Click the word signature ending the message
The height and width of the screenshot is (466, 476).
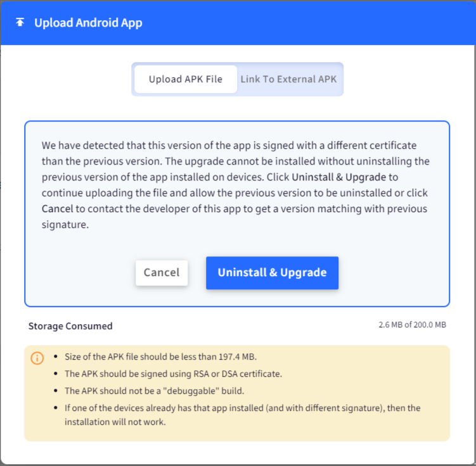(65, 225)
